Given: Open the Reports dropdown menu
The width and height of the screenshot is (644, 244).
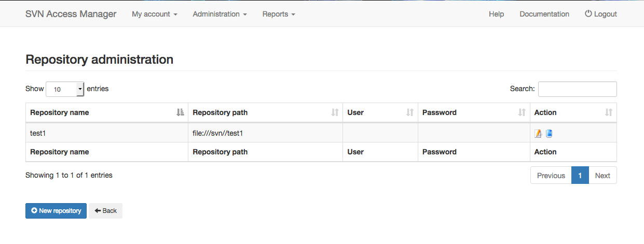Looking at the screenshot, I should tap(279, 14).
